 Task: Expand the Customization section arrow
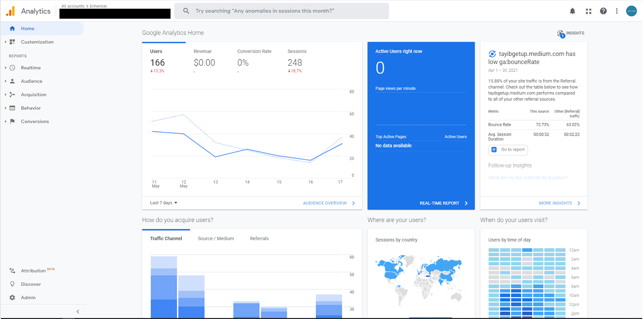point(6,42)
